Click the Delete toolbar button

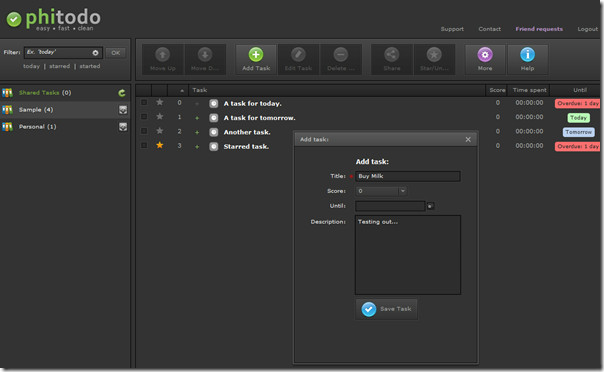[x=341, y=59]
